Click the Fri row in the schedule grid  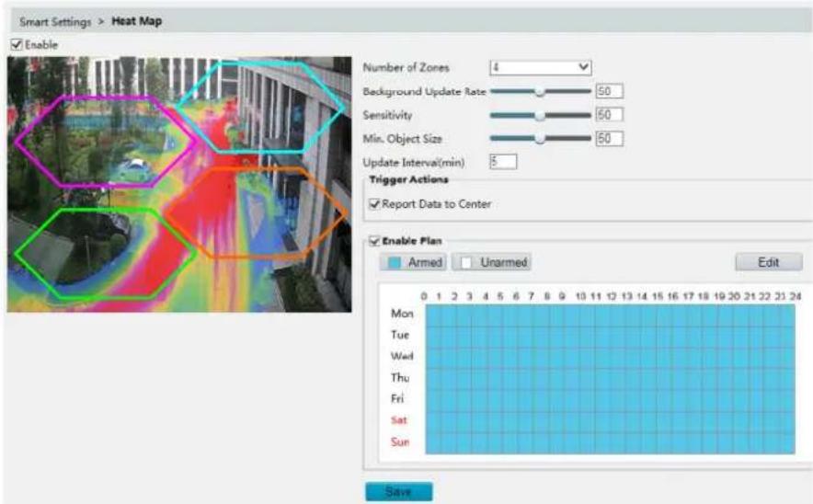[x=611, y=400]
